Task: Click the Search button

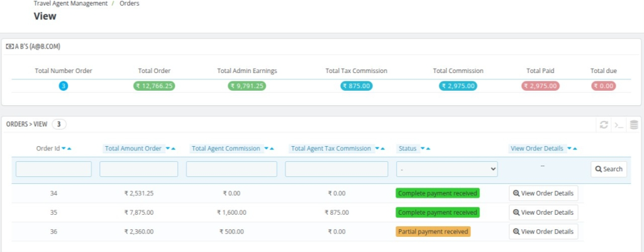Action: (609, 169)
